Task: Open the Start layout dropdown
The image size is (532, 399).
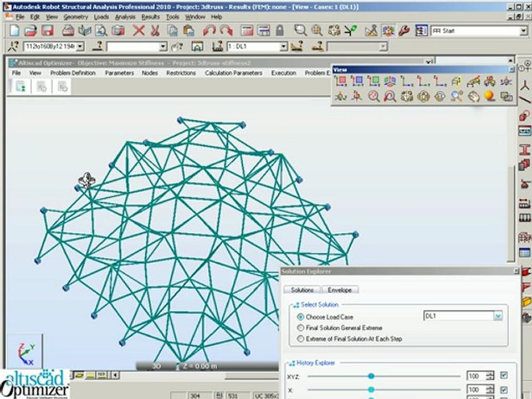Action: [524, 31]
